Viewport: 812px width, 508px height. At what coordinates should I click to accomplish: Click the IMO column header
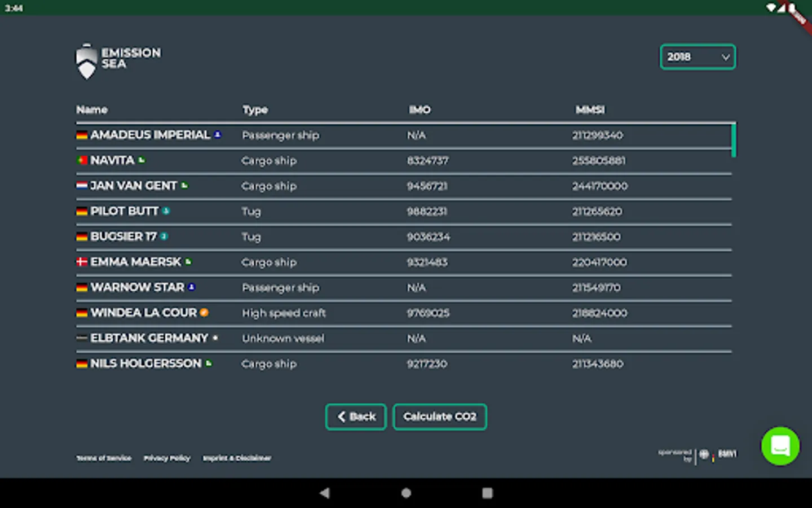(x=420, y=110)
